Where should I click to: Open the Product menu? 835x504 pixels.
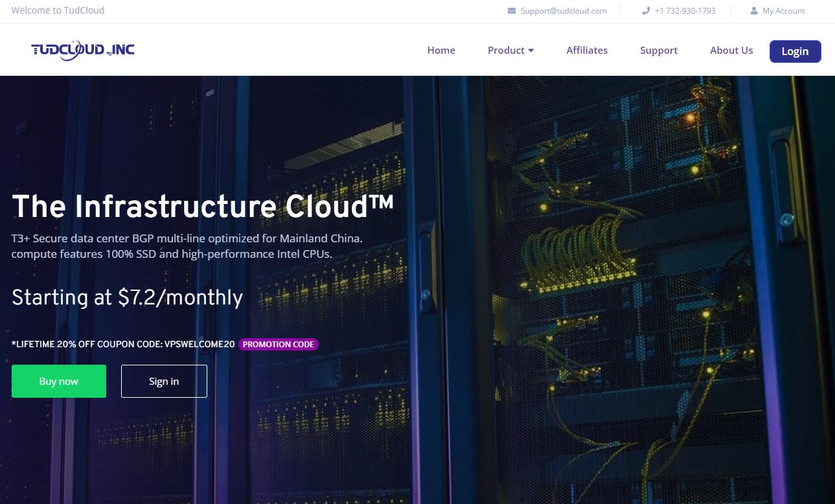(510, 51)
